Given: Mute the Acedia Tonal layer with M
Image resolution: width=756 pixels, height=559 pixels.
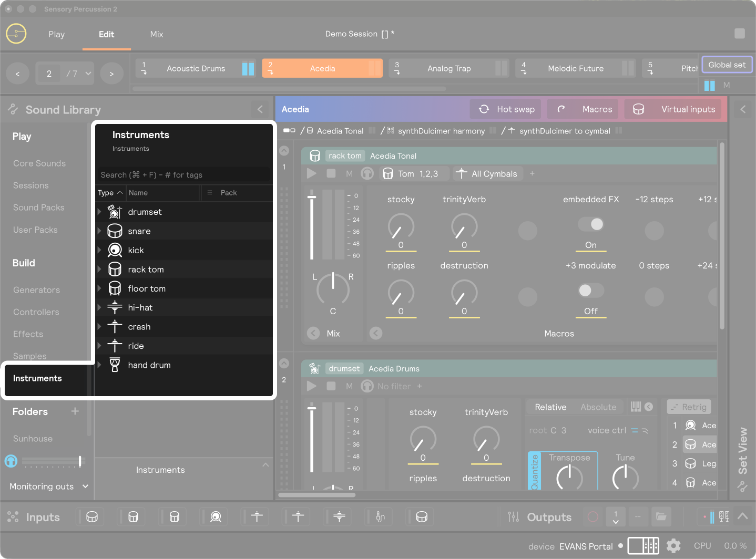Looking at the screenshot, I should 349,173.
